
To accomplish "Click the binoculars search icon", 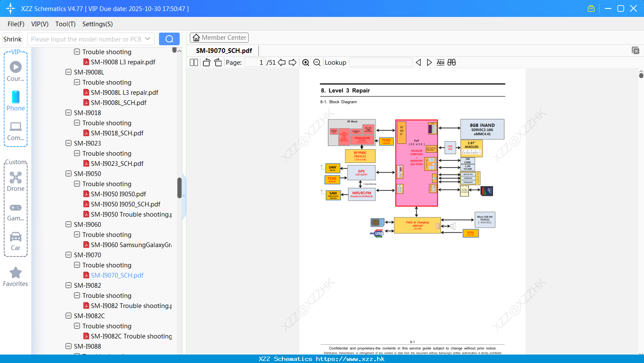I will pyautogui.click(x=452, y=62).
